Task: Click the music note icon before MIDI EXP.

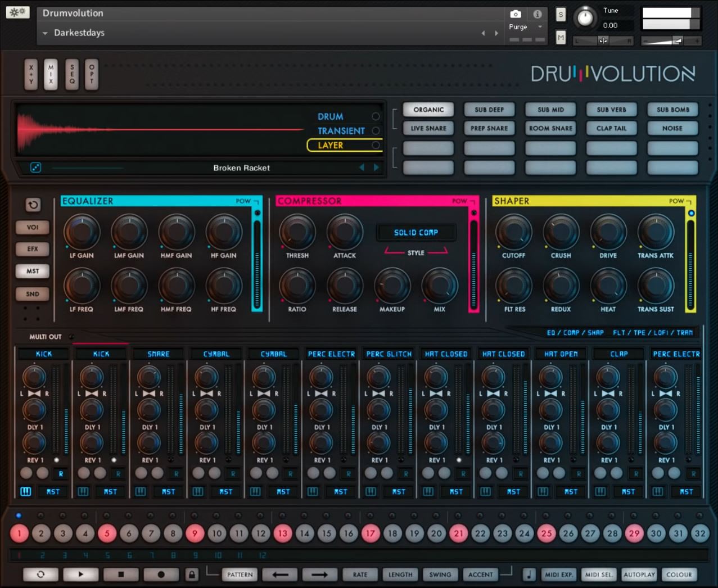Action: tap(529, 575)
